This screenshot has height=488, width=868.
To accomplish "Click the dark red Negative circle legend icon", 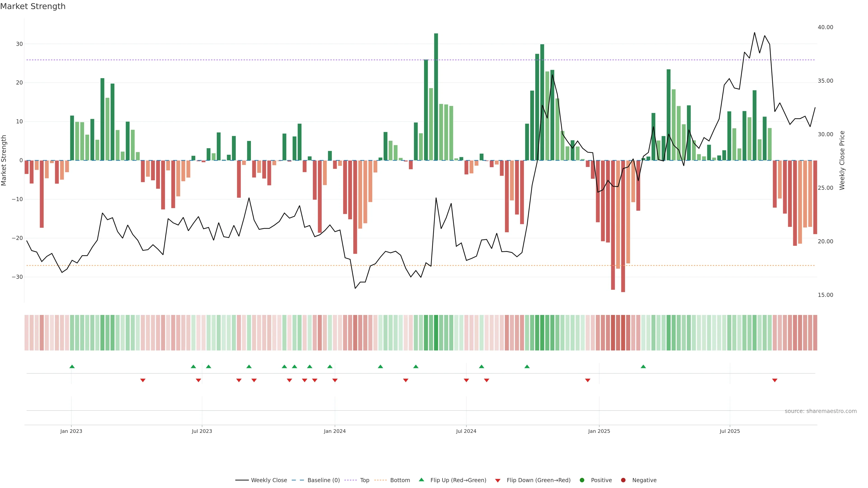I will tap(623, 480).
